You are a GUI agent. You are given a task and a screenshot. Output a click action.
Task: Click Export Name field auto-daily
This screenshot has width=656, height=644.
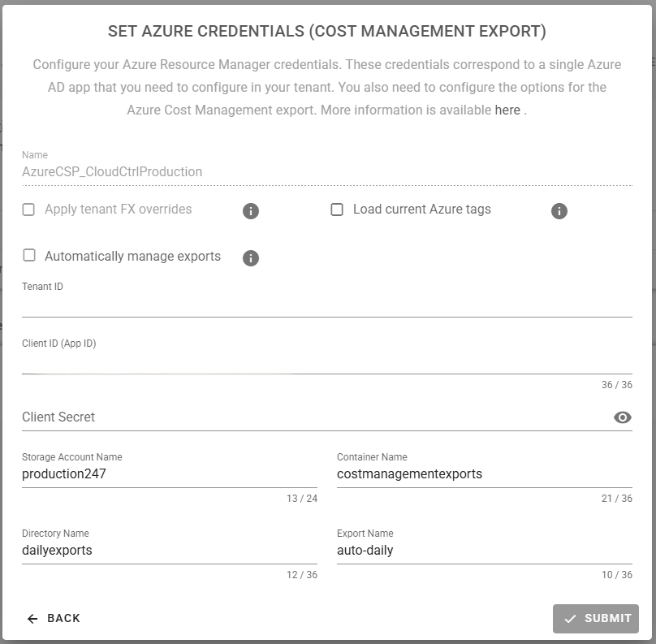(x=484, y=551)
